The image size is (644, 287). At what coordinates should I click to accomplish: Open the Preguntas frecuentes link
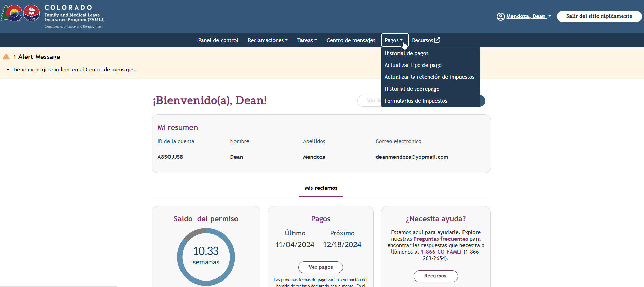(x=441, y=239)
